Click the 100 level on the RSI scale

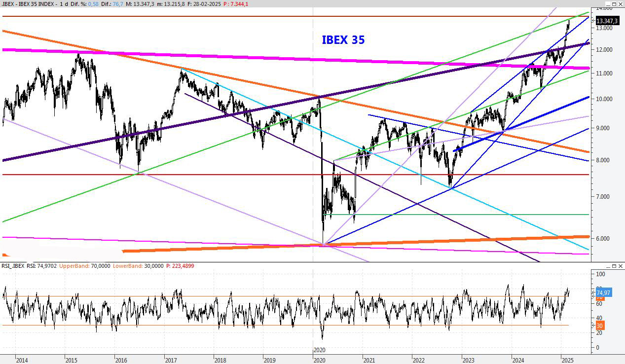(x=600, y=274)
